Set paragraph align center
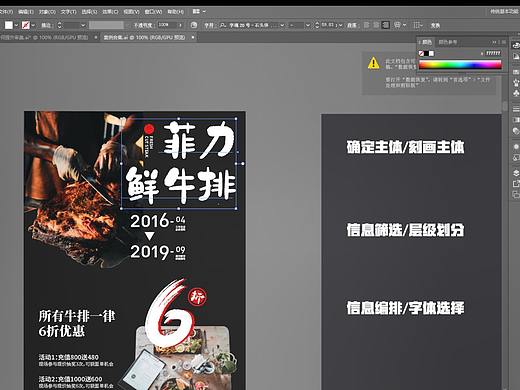The height and width of the screenshot is (390, 520). (x=376, y=25)
